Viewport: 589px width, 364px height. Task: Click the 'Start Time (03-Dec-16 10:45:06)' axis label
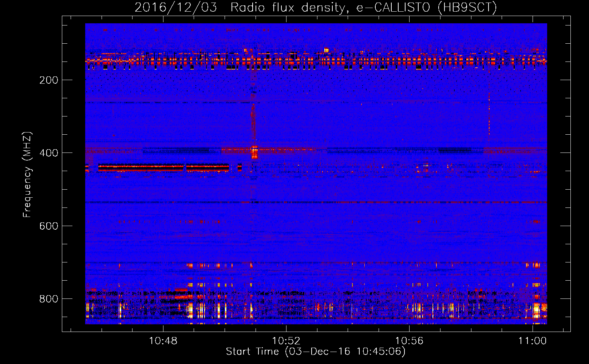click(316, 352)
